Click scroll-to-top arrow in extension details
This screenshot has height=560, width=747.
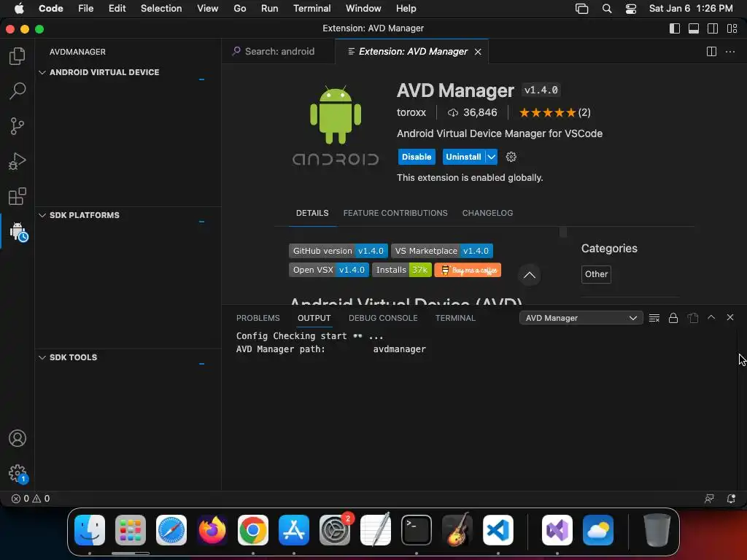[x=530, y=275]
